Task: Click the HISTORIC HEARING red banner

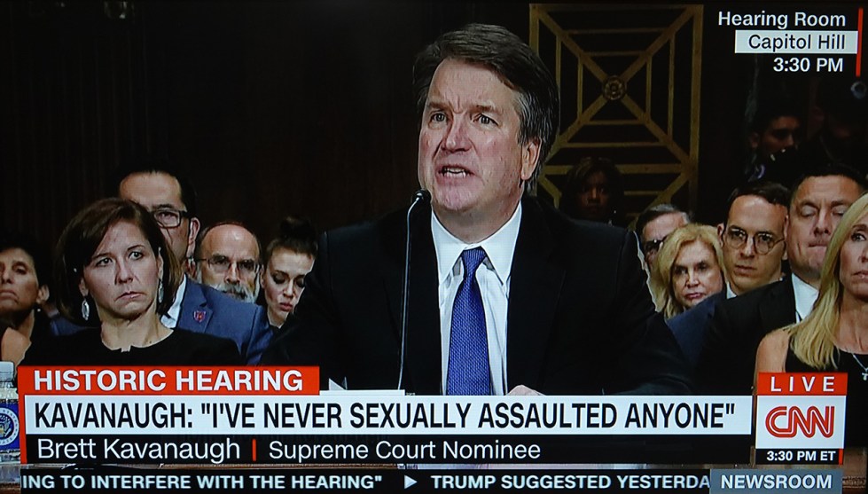Action: (168, 380)
